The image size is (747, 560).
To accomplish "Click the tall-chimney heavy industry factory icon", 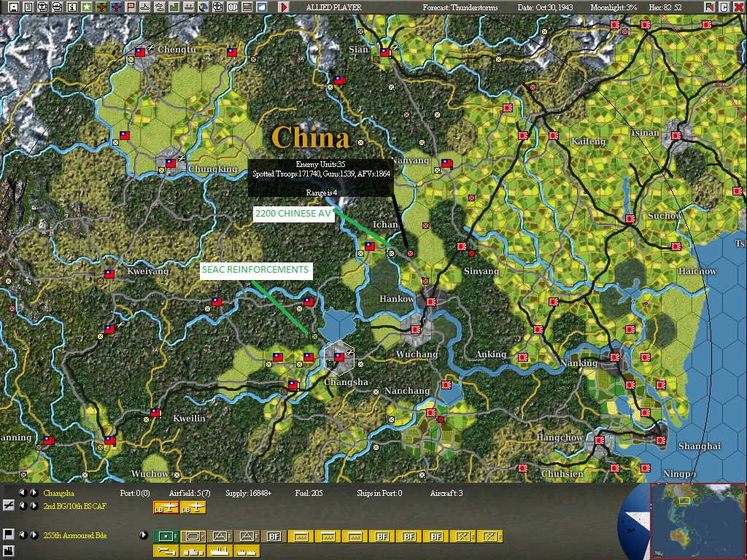I will (220, 551).
